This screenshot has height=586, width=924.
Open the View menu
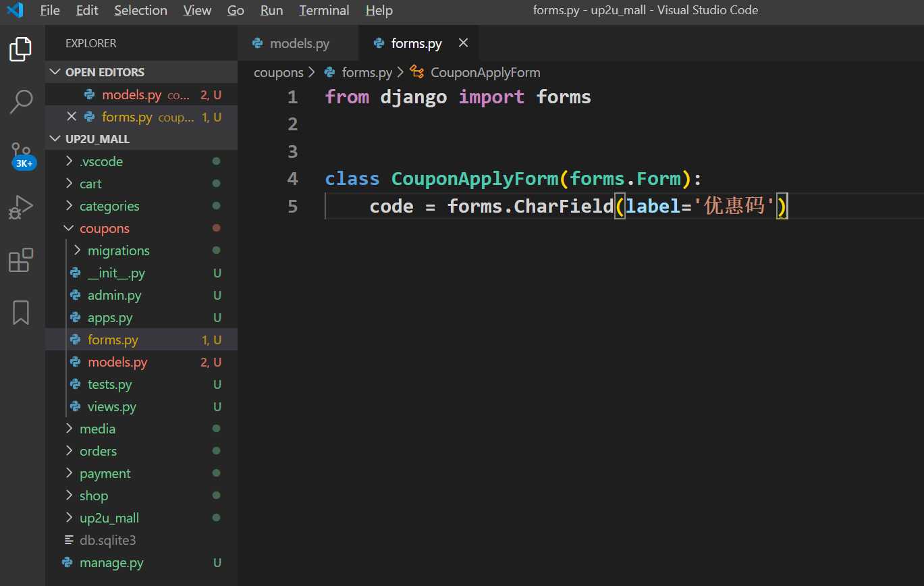197,10
